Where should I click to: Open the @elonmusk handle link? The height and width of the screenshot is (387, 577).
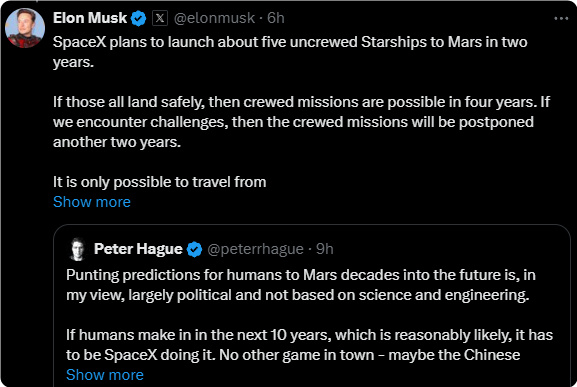[214, 18]
